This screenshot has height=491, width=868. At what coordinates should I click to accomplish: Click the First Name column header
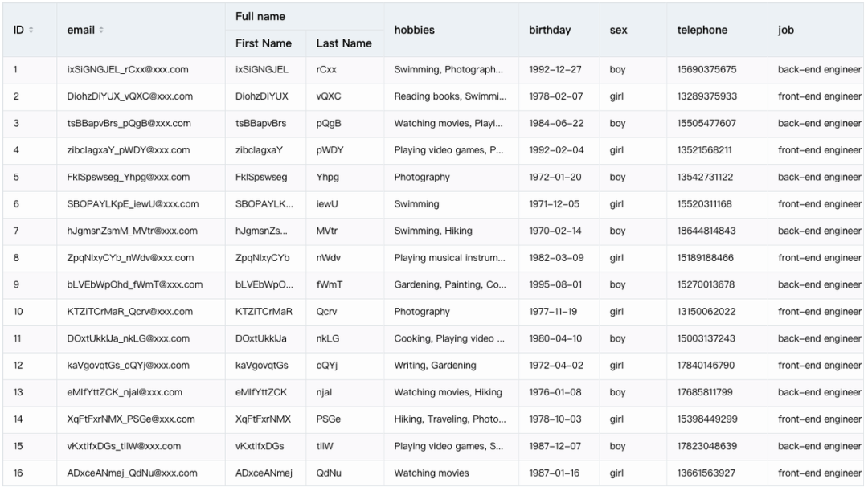pos(264,43)
